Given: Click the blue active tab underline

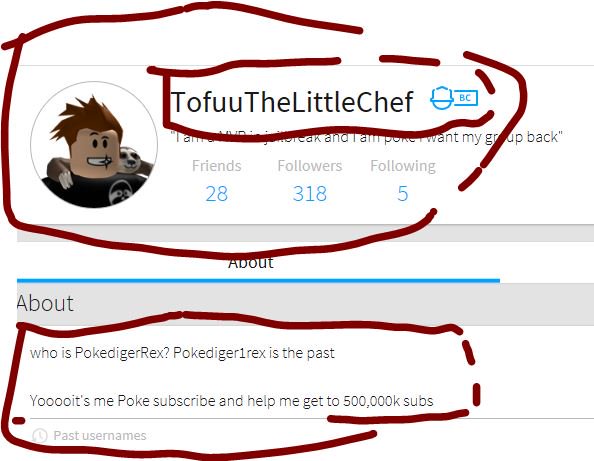Looking at the screenshot, I should pos(258,281).
